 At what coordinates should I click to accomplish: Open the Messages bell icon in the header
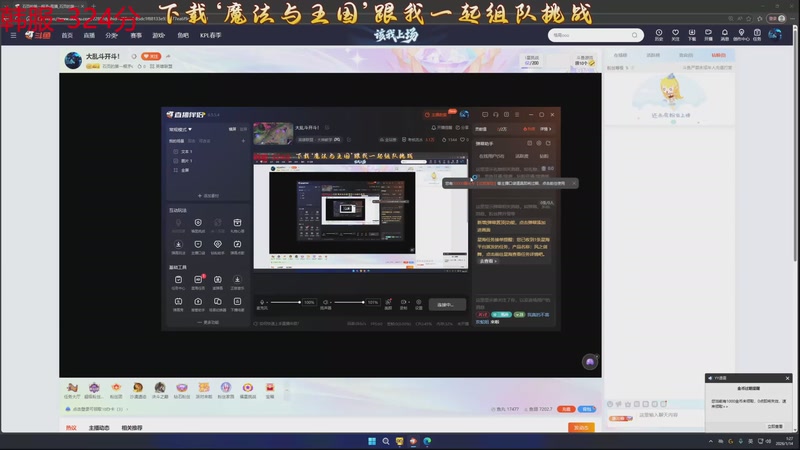[724, 34]
